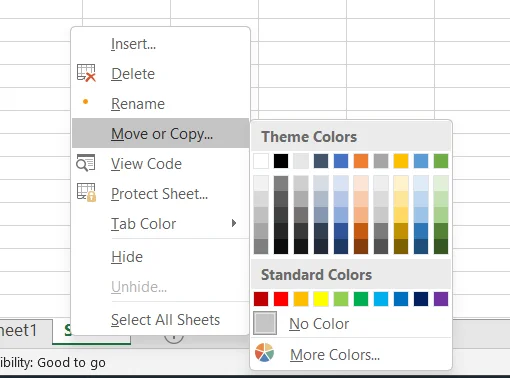Choose the light green standard color swatch
510x378 pixels.
(341, 299)
